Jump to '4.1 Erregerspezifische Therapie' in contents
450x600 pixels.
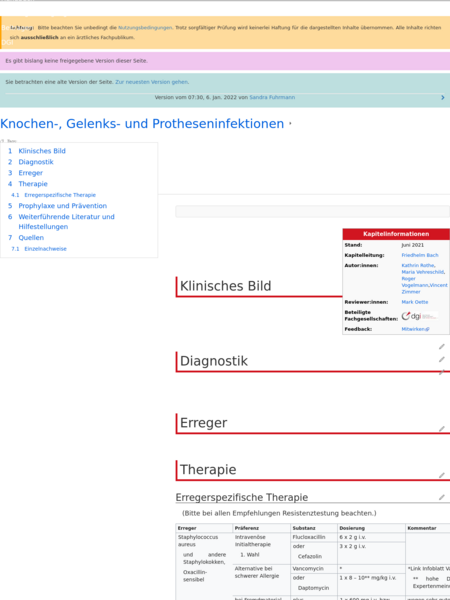tap(54, 195)
